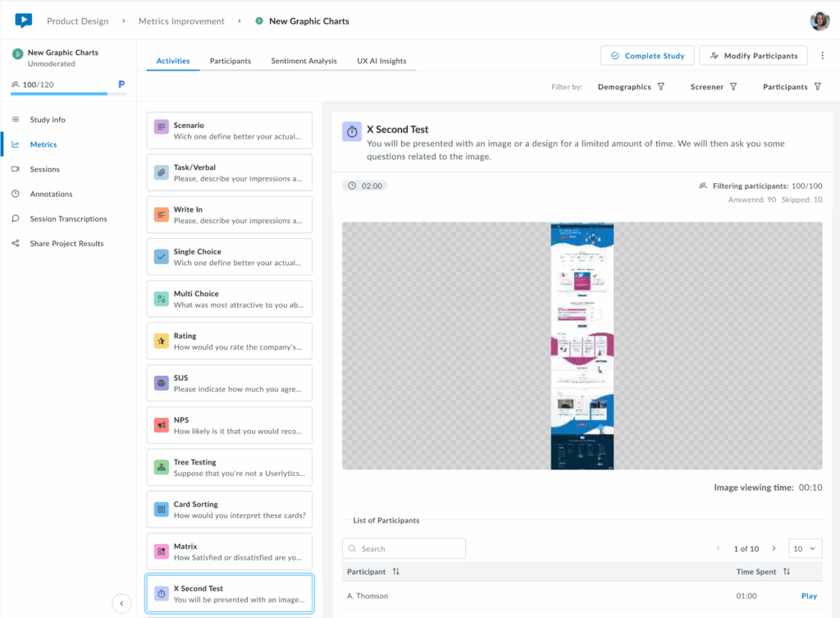The image size is (840, 618).
Task: Switch to the UX AI Insights tab
Action: pyautogui.click(x=381, y=61)
